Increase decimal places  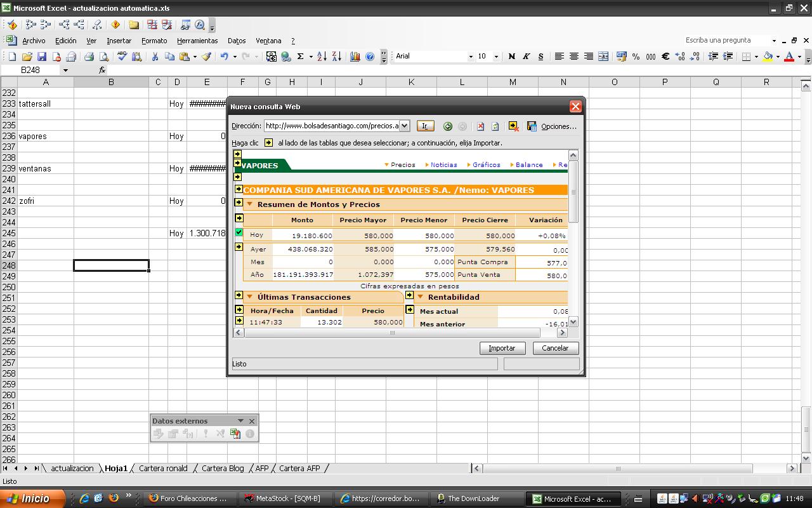coord(681,57)
